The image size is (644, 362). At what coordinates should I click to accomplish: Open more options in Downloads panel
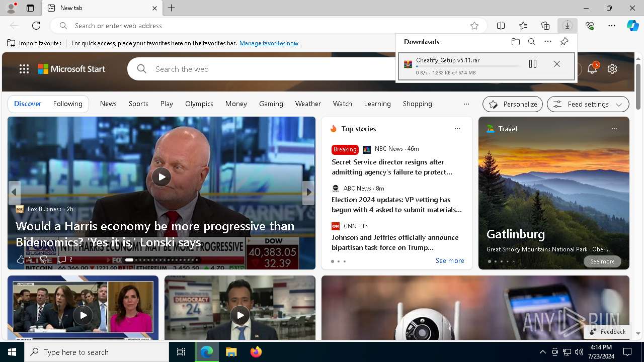click(548, 42)
